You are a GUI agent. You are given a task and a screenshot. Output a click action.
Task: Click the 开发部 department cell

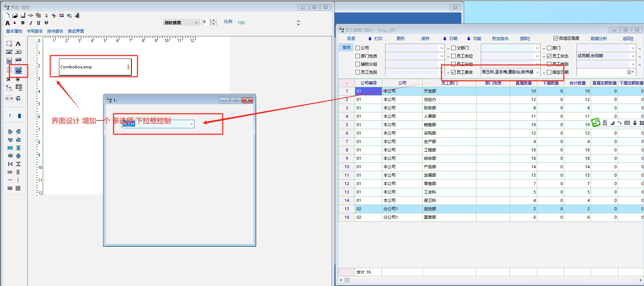430,91
